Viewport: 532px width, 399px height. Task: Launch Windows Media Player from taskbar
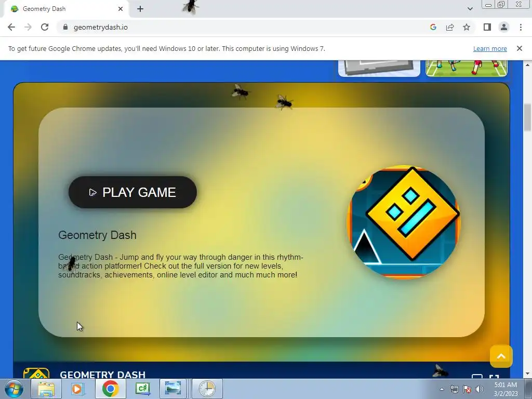click(78, 389)
